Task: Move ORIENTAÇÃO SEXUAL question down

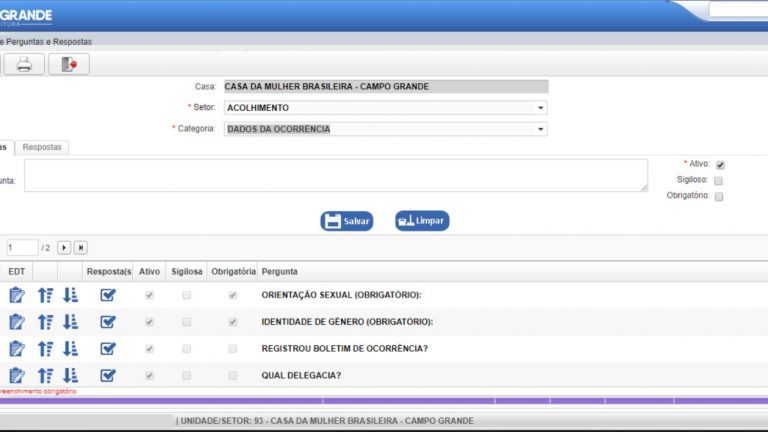Action: click(x=70, y=295)
